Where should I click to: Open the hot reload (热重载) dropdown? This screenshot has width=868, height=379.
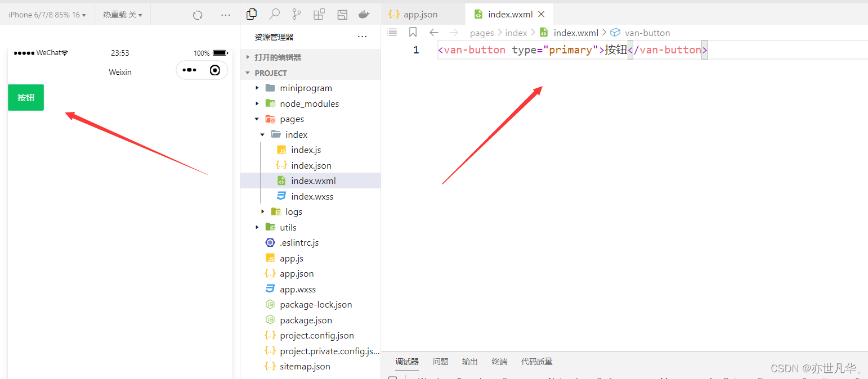click(x=122, y=15)
